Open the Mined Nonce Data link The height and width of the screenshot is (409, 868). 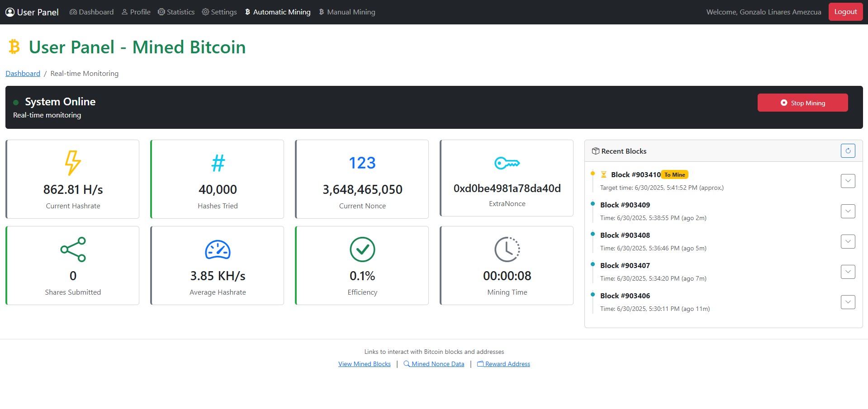pyautogui.click(x=434, y=364)
